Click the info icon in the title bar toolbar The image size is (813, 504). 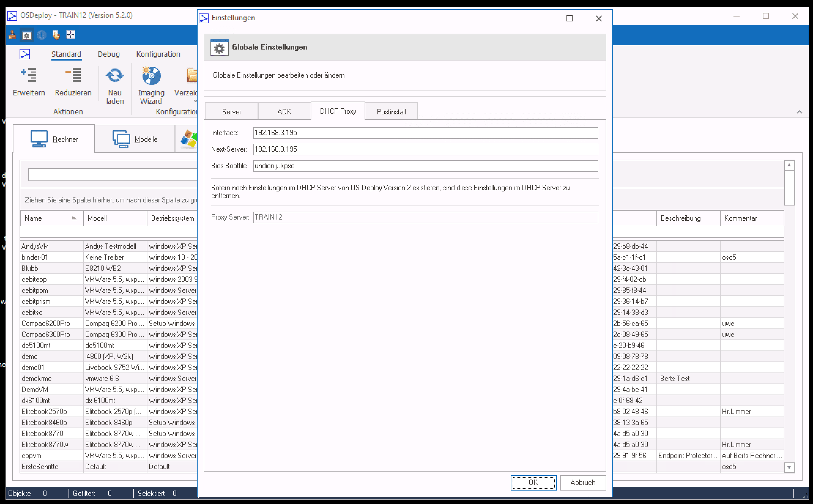tap(41, 35)
